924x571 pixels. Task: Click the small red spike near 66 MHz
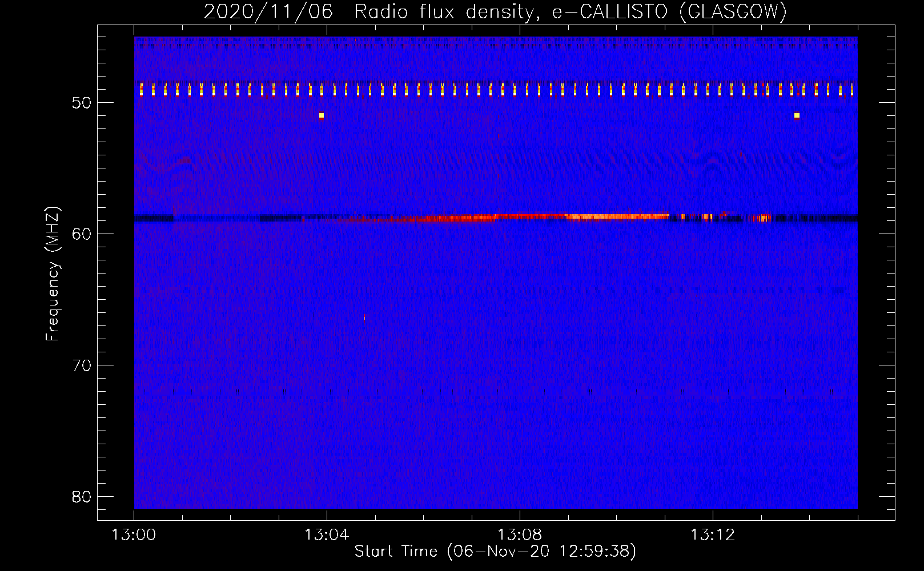pos(364,317)
